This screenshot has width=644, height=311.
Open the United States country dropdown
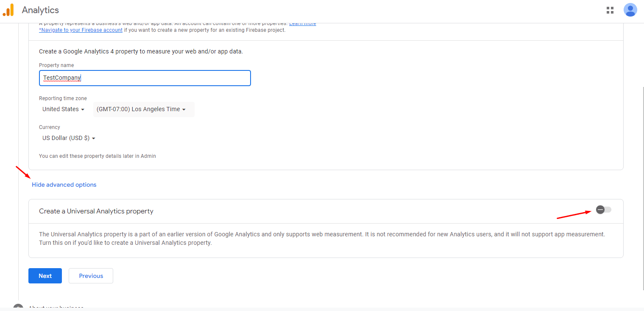[63, 109]
